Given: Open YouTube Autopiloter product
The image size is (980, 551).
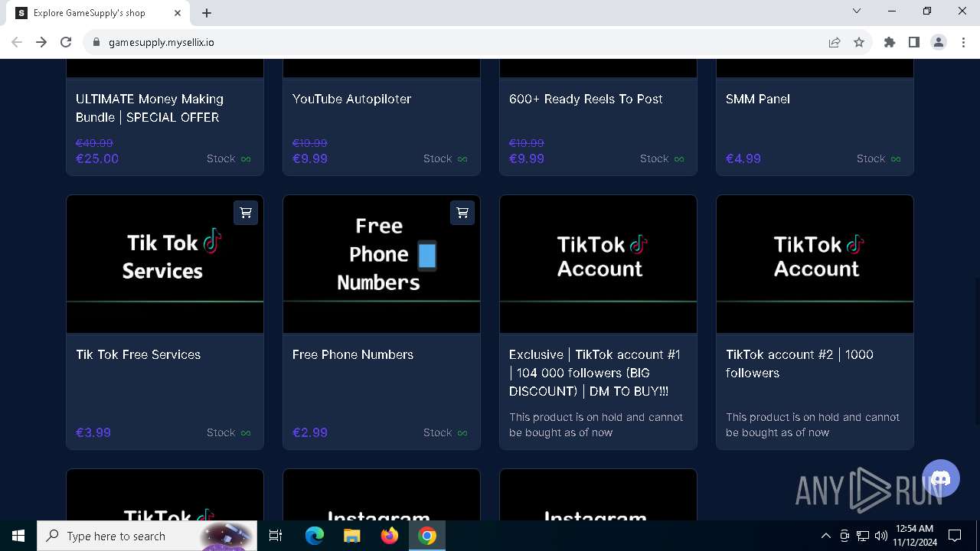Looking at the screenshot, I should pyautogui.click(x=351, y=99).
